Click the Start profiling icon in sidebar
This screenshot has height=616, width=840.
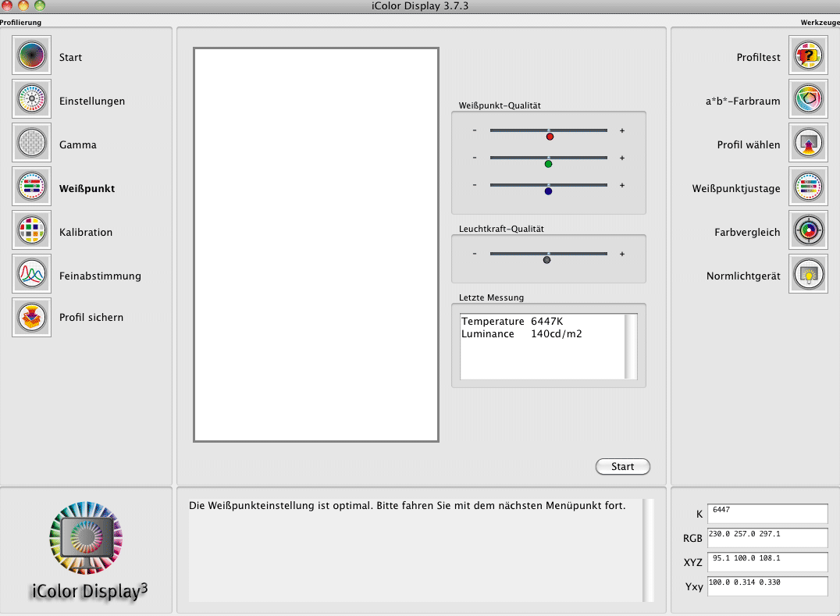pyautogui.click(x=31, y=55)
